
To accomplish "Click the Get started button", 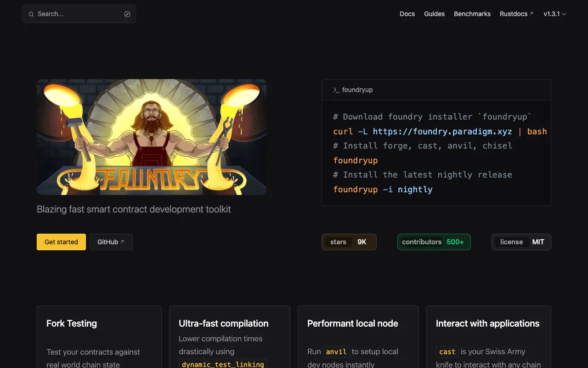I will 61,241.
